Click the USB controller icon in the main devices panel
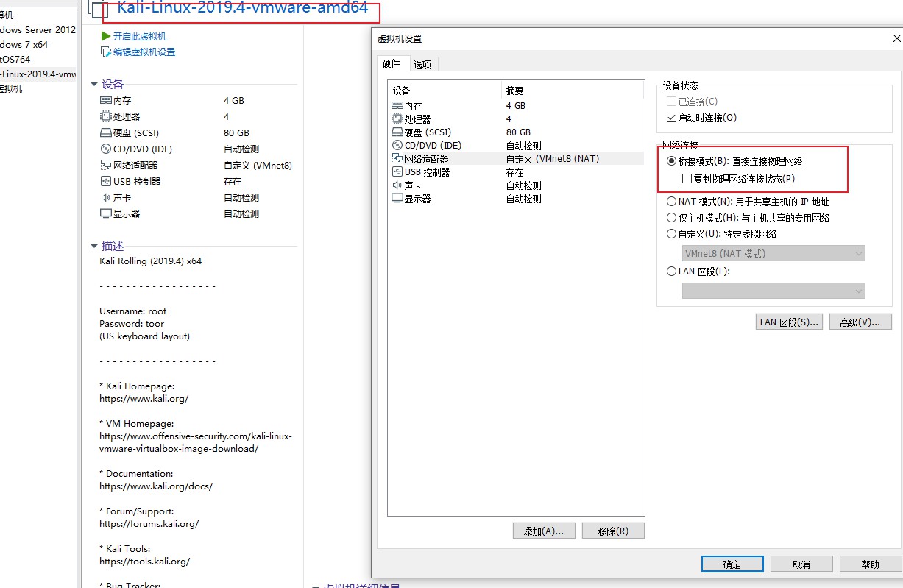 (x=106, y=182)
